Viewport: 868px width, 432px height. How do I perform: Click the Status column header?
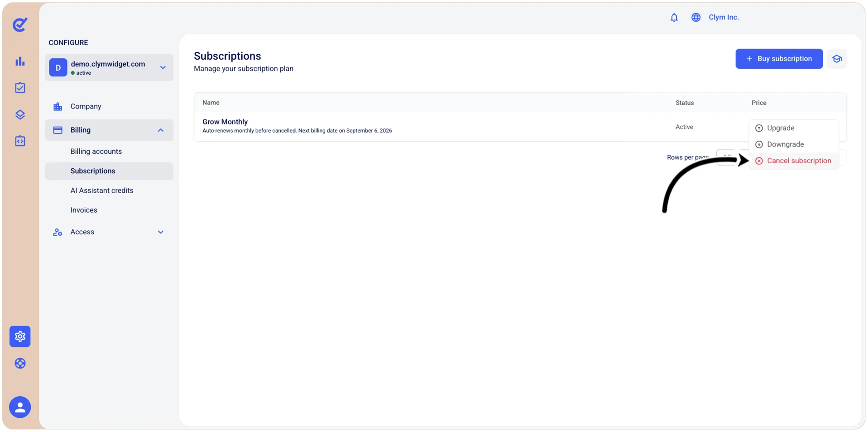coord(685,103)
